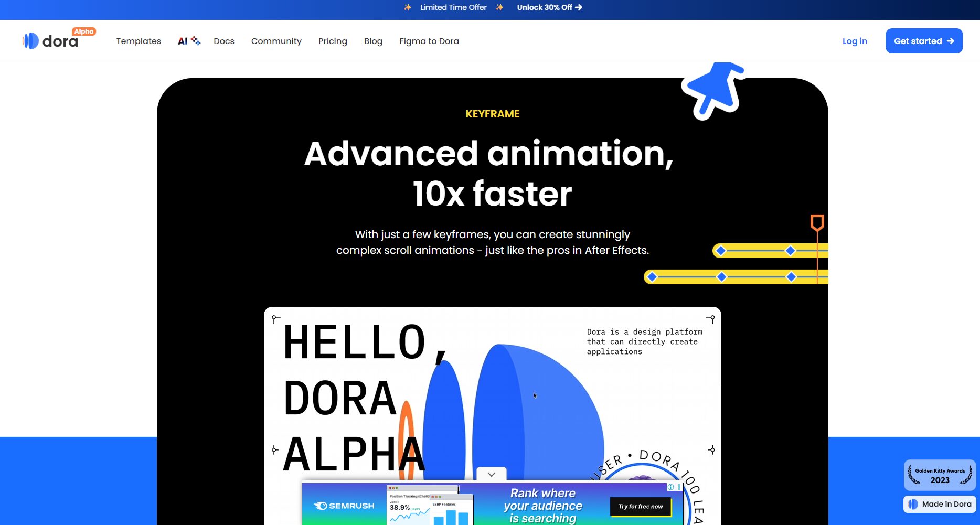Open the Templates menu item
The width and height of the screenshot is (980, 525).
139,41
